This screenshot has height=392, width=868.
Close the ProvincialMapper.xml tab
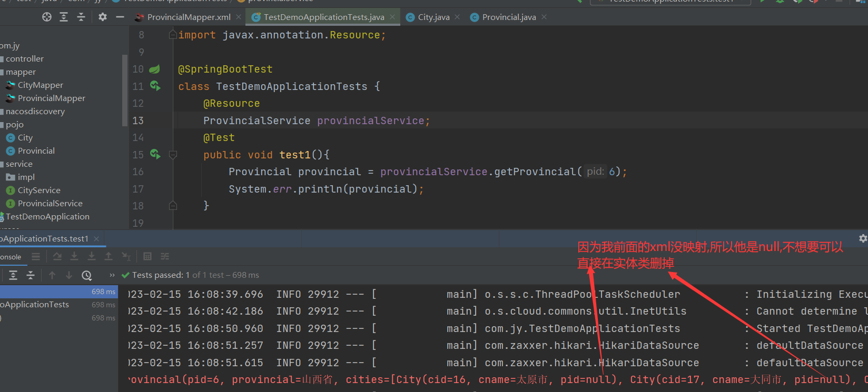239,17
